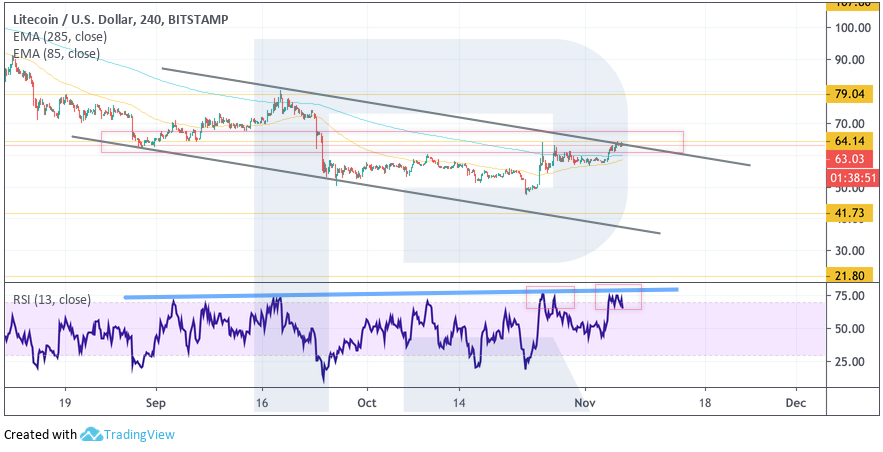Image resolution: width=883 pixels, height=452 pixels.
Task: Click the Oct date on time axis
Action: 367,401
